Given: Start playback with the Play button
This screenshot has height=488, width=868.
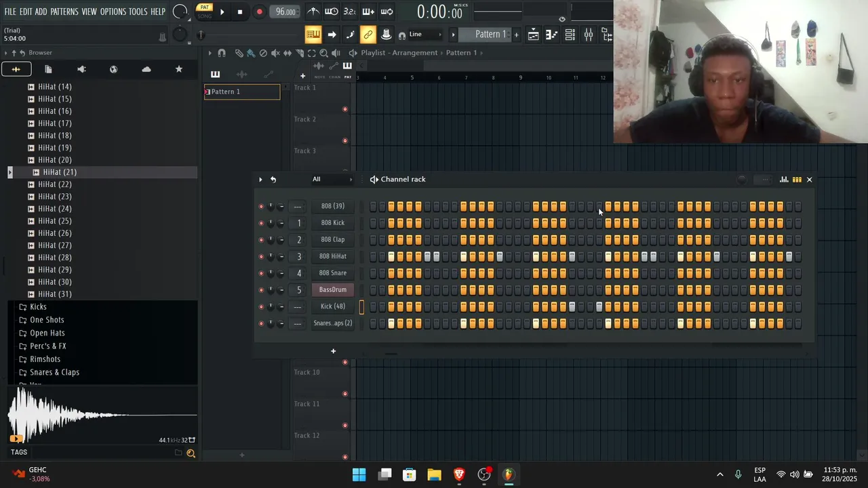Looking at the screenshot, I should coord(222,12).
